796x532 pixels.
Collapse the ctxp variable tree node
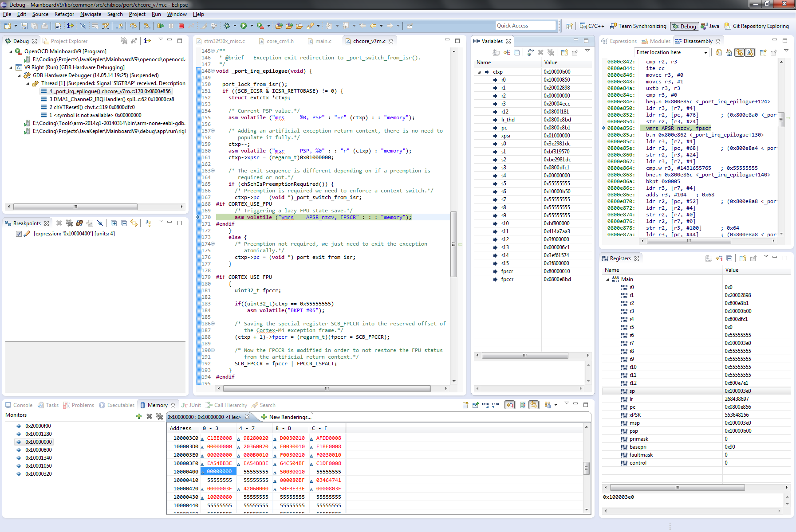479,72
